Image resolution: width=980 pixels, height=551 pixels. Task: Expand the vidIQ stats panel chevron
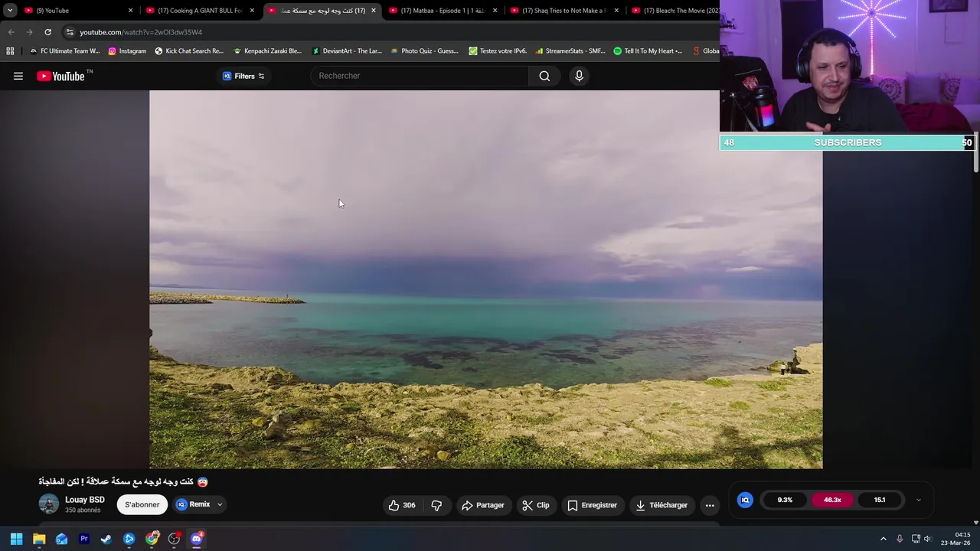(x=918, y=500)
